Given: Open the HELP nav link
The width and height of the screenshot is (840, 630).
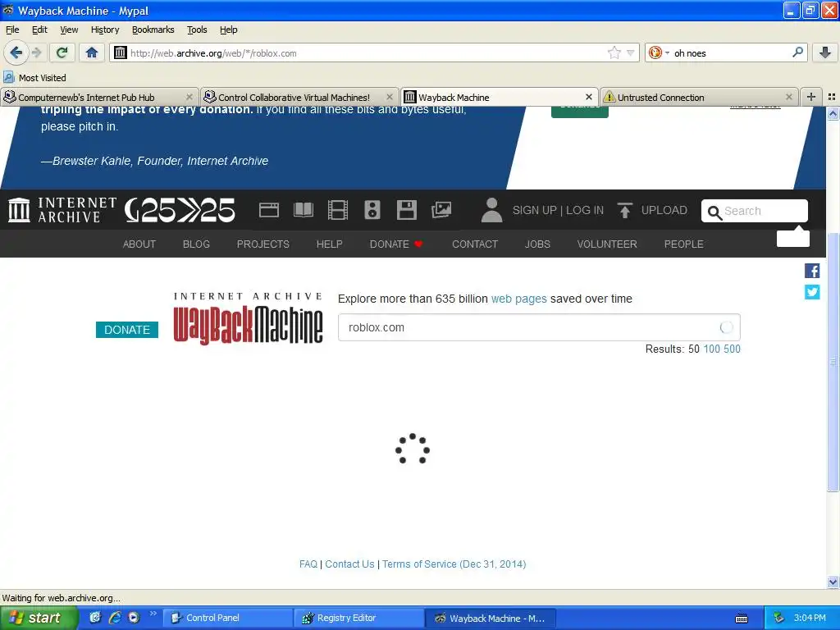Looking at the screenshot, I should 329,244.
